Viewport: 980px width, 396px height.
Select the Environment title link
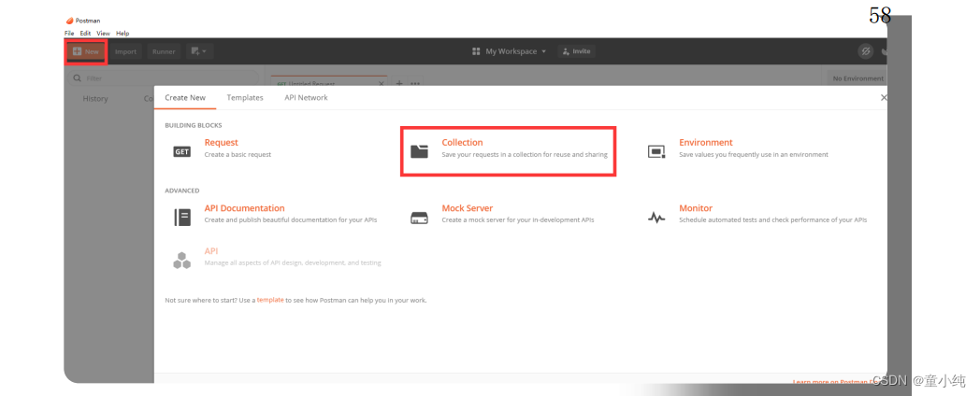[706, 142]
